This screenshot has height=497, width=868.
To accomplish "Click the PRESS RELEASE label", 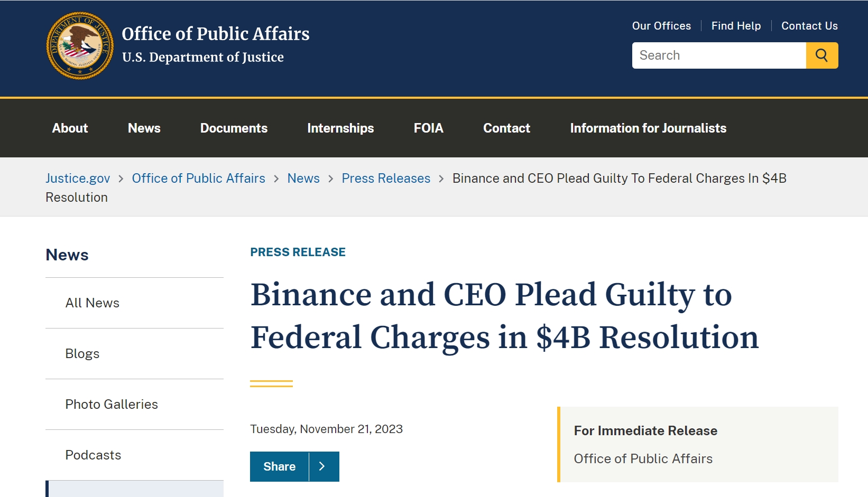I will tap(298, 252).
